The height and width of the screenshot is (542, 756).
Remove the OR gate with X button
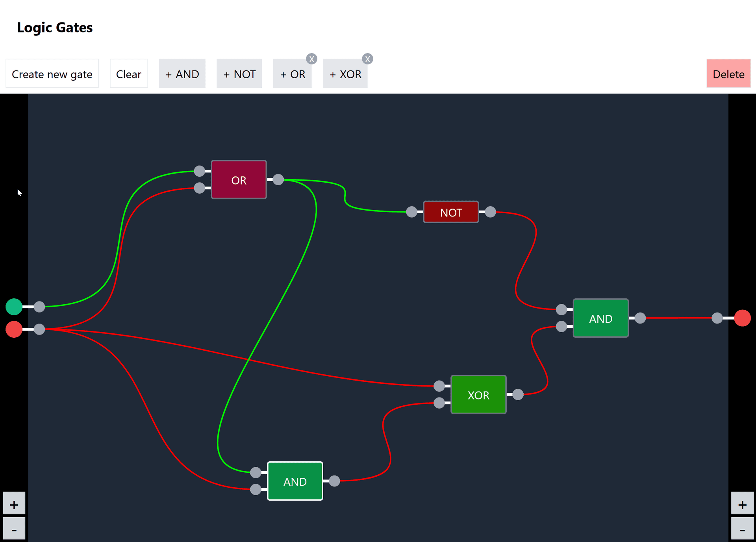[x=311, y=59]
